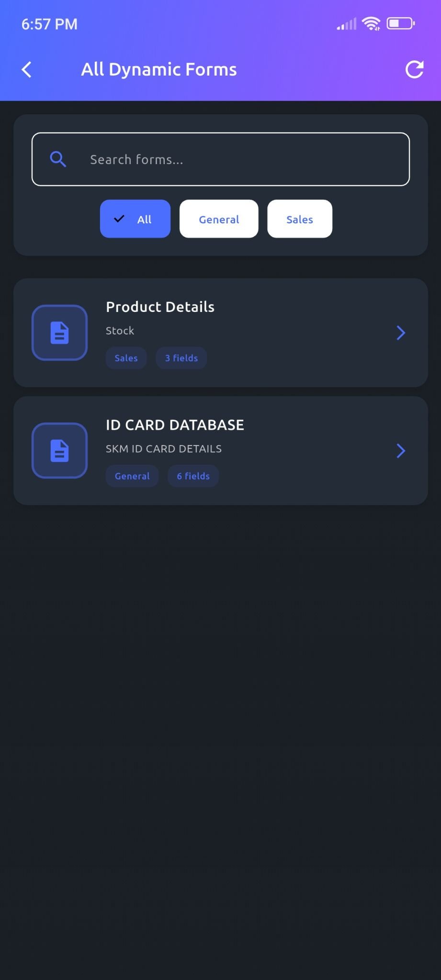Open ID CARD DATABASE via right chevron
This screenshot has width=441, height=980.
coord(401,450)
